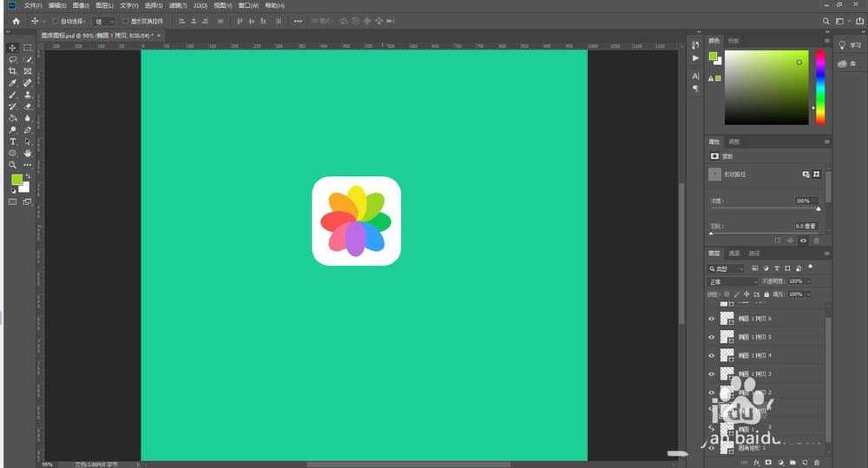
Task: Open the layer filter 类型 dropdown
Action: [x=727, y=268]
